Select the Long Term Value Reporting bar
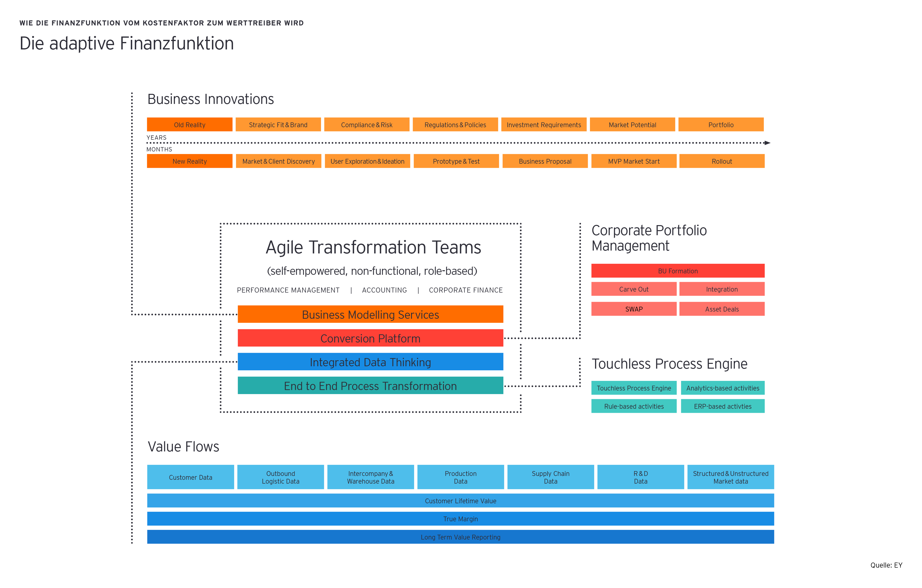The image size is (922, 588). point(460,537)
